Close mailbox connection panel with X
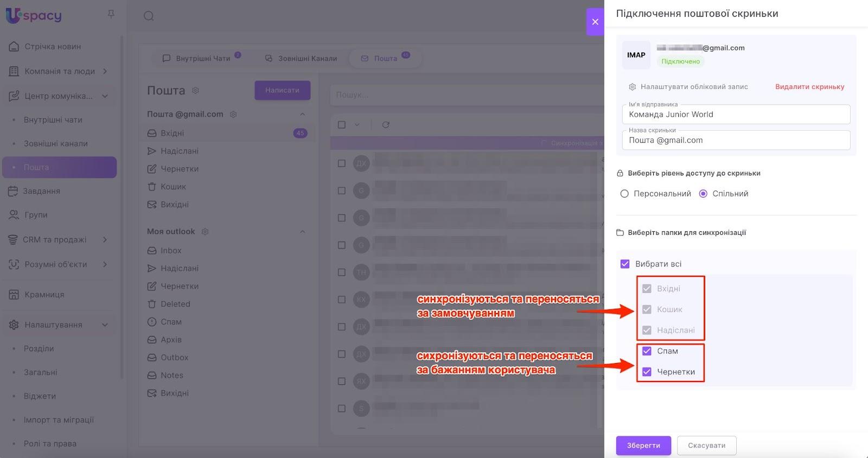Image resolution: width=868 pixels, height=458 pixels. coord(595,22)
